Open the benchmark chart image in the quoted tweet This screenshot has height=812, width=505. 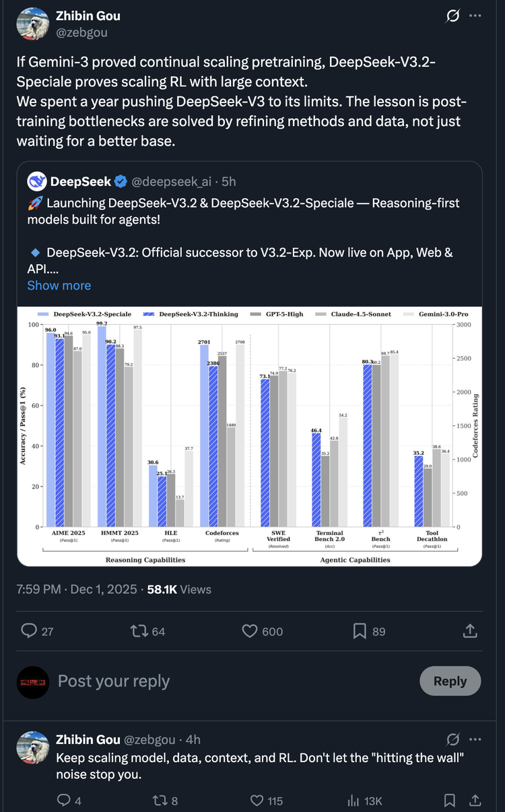point(252,435)
